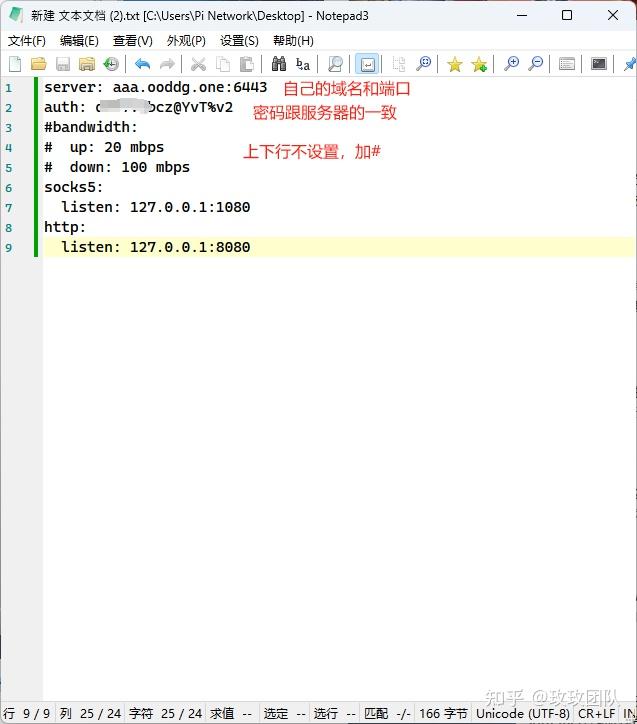Click the New file toolbar icon
The image size is (637, 724).
pyautogui.click(x=15, y=64)
